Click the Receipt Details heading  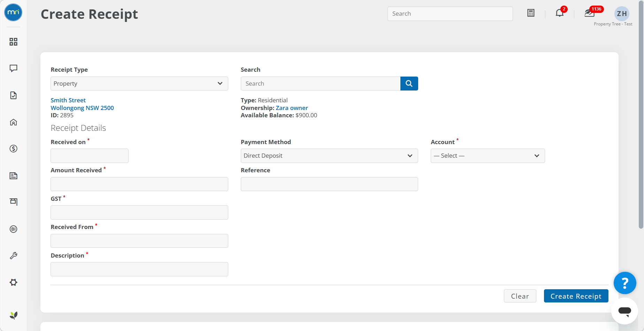78,128
